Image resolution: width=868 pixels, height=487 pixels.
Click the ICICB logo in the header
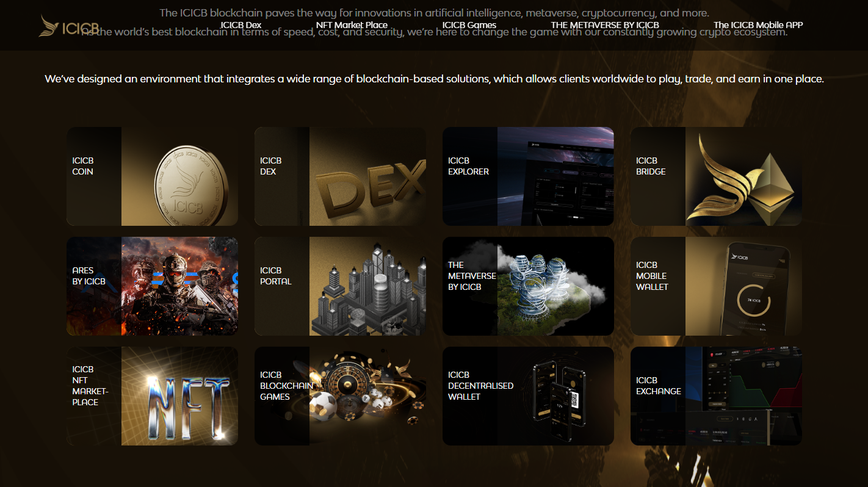click(69, 26)
